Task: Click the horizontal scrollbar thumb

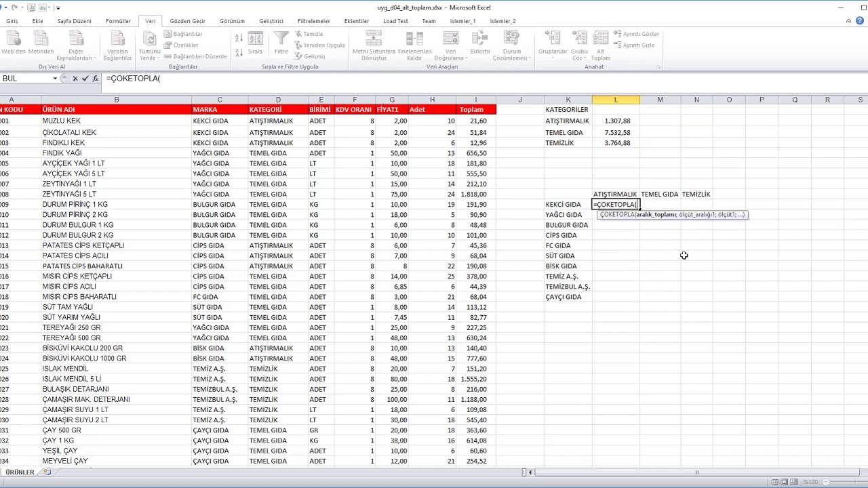Action: click(697, 472)
